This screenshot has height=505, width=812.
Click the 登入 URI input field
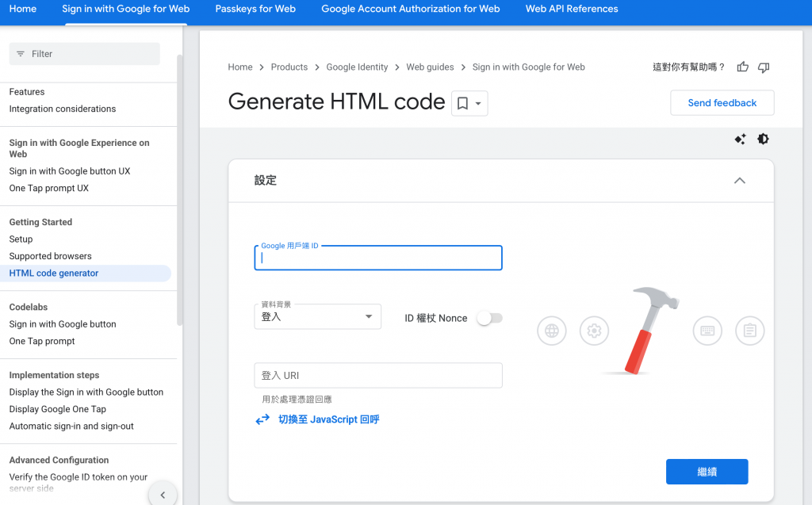pos(378,376)
